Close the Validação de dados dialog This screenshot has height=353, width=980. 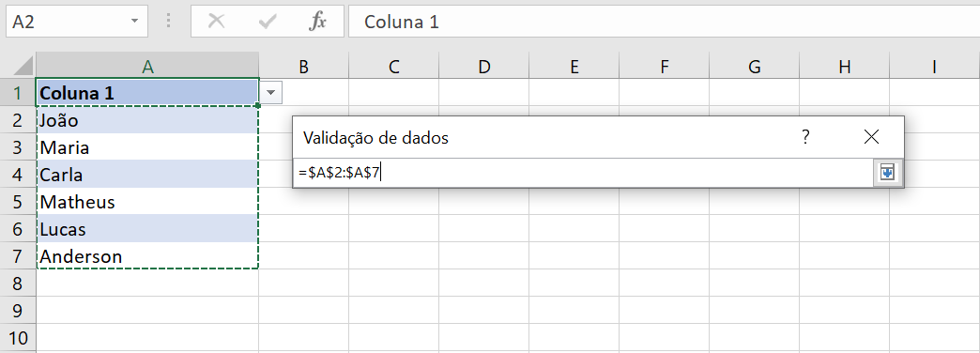(871, 137)
